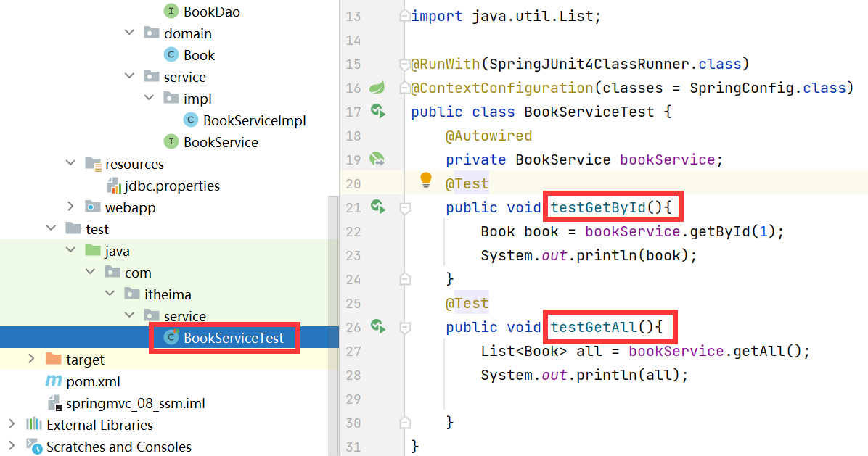The image size is (868, 456).
Task: Click line number 29 in the gutter
Action: (353, 399)
